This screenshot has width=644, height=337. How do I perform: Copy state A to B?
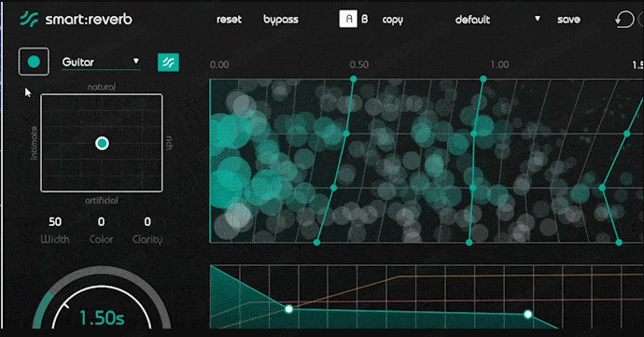pos(392,21)
